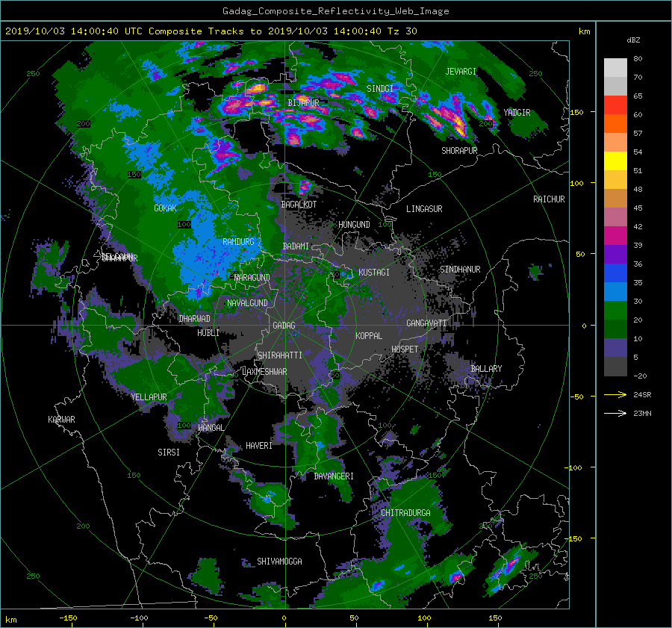Click the JEVARGI city label
The height and width of the screenshot is (628, 672).
click(x=461, y=72)
